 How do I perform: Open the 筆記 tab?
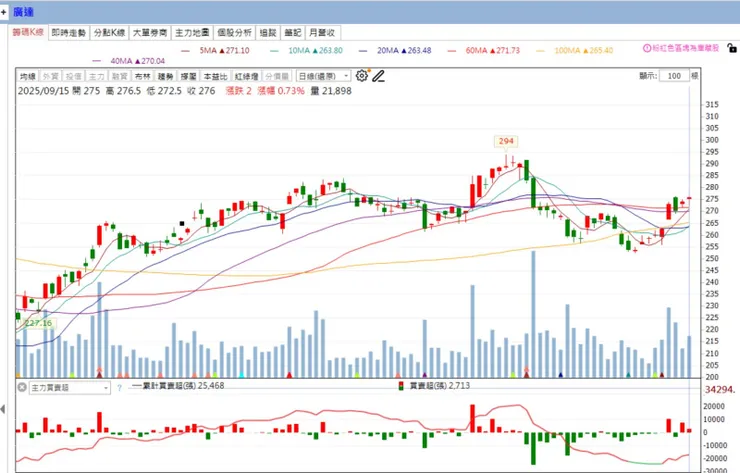click(293, 33)
